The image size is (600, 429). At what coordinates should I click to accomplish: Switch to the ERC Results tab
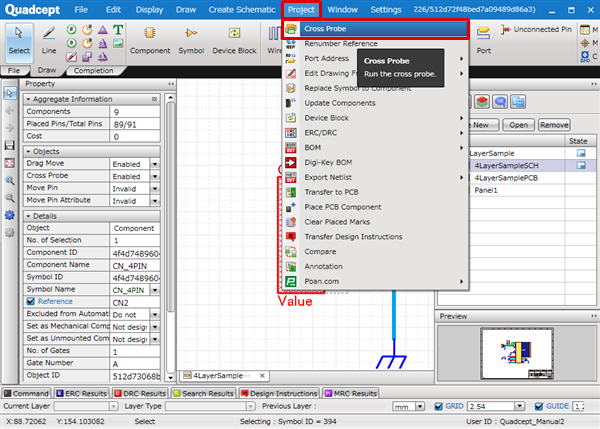(x=82, y=393)
